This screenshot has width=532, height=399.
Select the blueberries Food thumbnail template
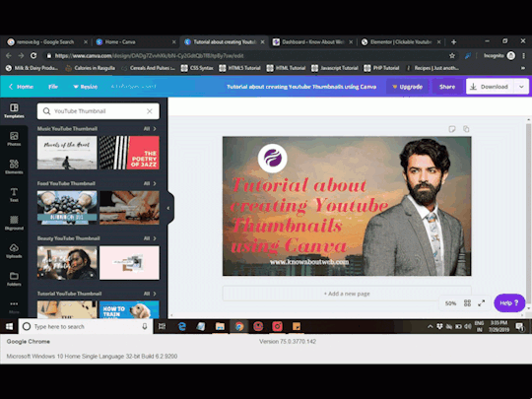pos(67,208)
